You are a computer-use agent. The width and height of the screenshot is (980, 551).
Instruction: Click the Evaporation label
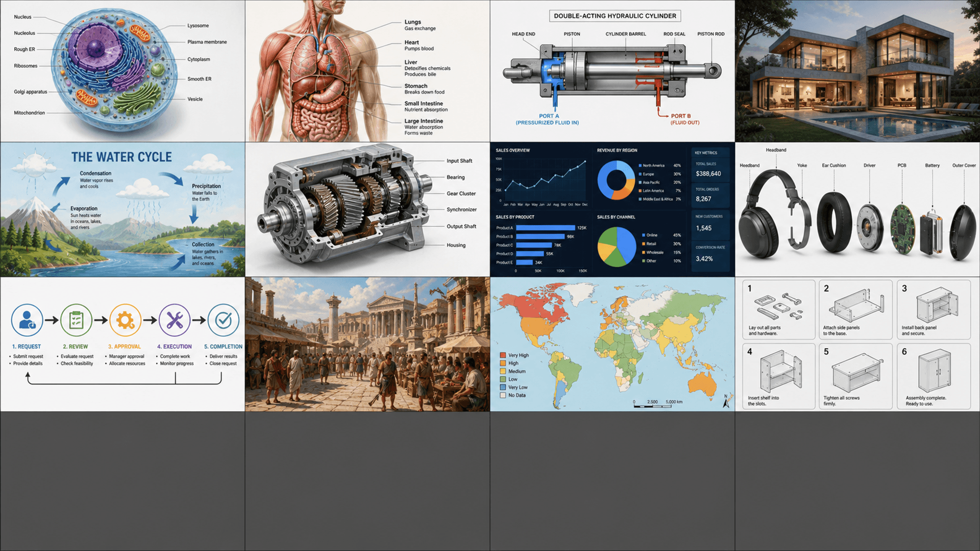(84, 209)
